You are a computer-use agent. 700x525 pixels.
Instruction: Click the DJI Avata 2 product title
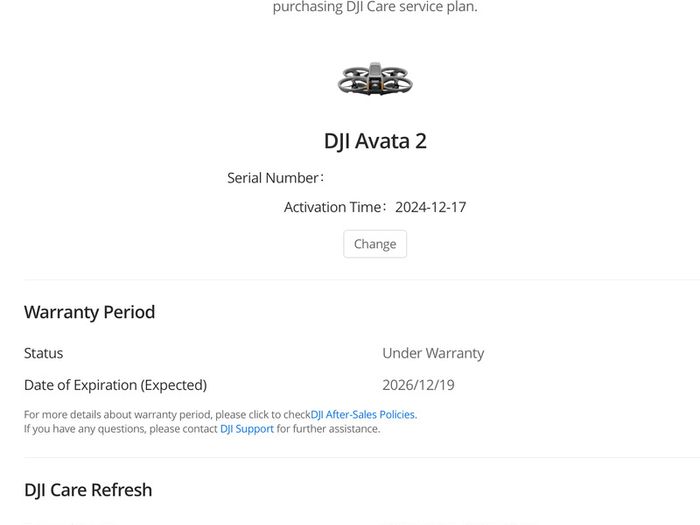tap(375, 141)
